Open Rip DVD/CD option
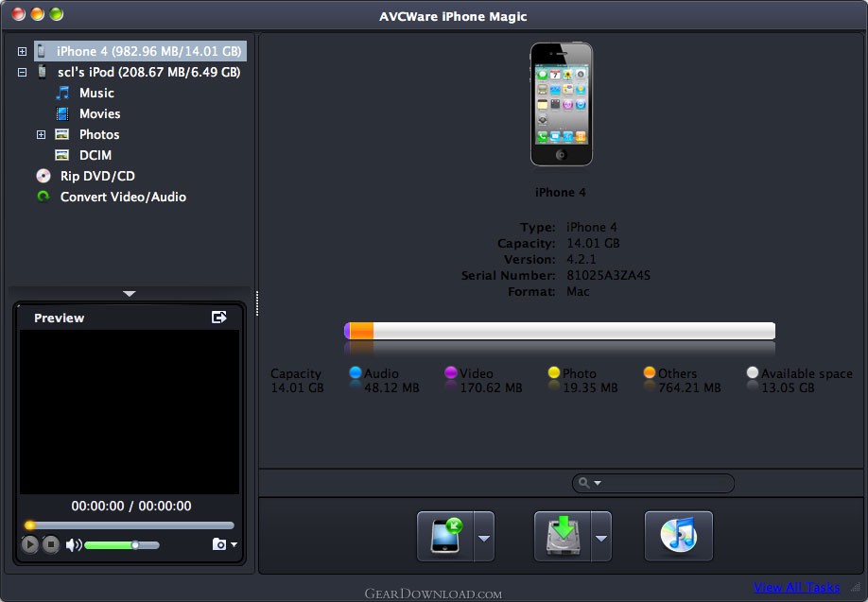868x602 pixels. tap(97, 176)
